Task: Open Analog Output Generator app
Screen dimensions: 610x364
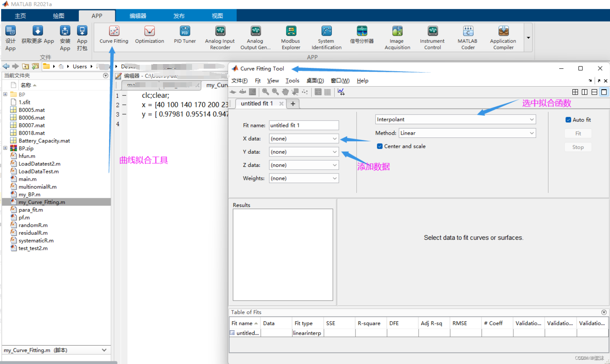Action: pos(255,38)
